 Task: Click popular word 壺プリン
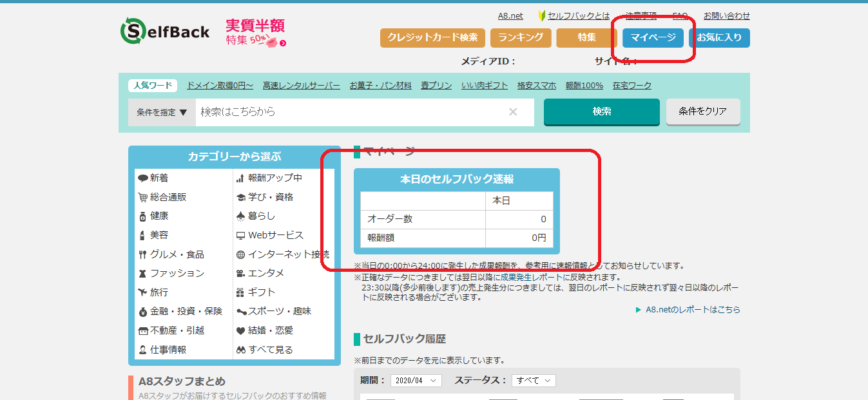tap(436, 86)
